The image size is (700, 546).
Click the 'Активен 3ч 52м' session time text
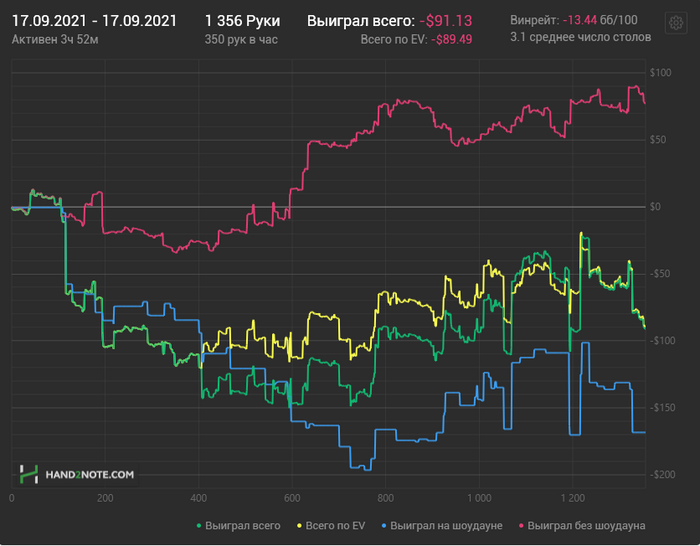[55, 40]
